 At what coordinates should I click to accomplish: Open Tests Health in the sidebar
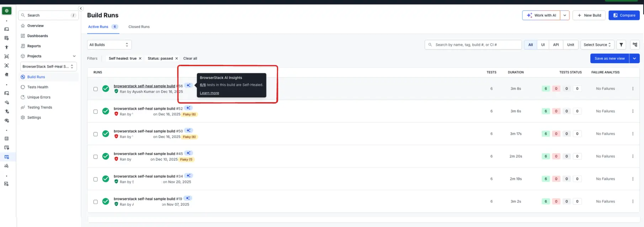38,87
